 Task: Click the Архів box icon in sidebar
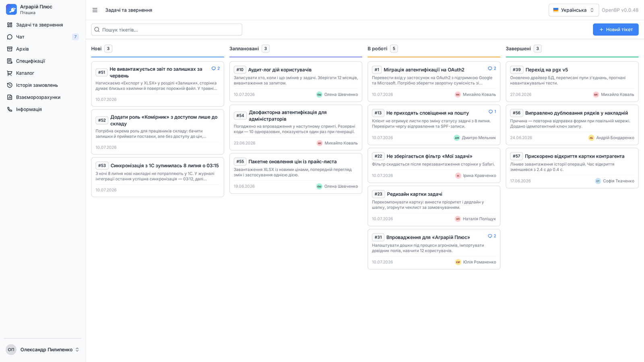pos(10,49)
